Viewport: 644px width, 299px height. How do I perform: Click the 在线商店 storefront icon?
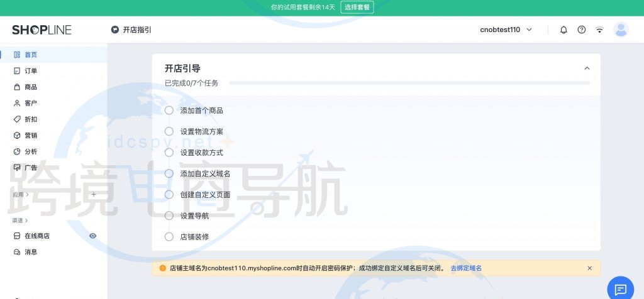[x=17, y=236]
